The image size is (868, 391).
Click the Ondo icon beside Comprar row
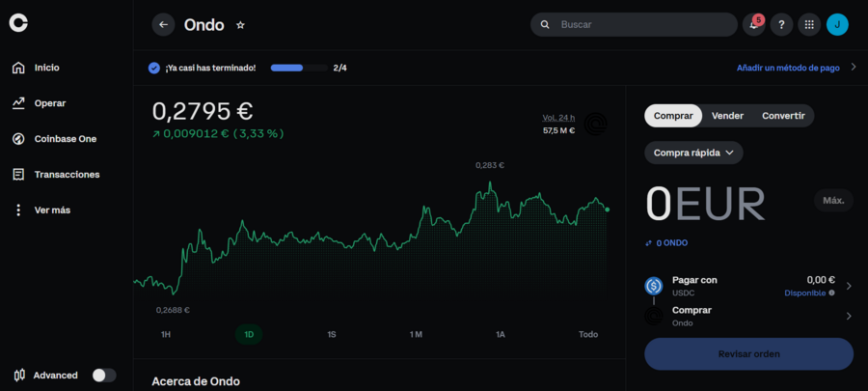pos(654,317)
